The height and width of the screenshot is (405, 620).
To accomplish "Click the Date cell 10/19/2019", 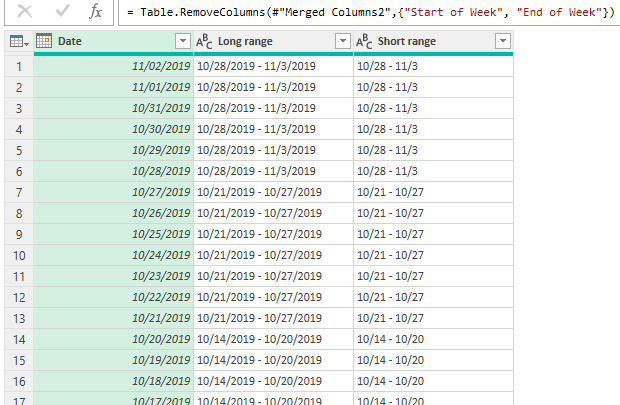I will pos(113,360).
